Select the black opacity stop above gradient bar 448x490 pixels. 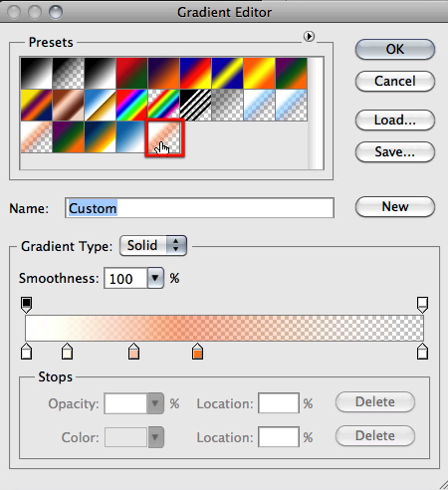[27, 305]
